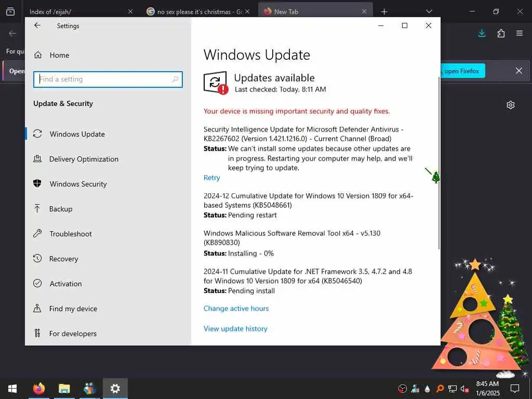This screenshot has height=399, width=532.
Task: Open the Firefox Extensions puzzle icon
Action: 501,33
